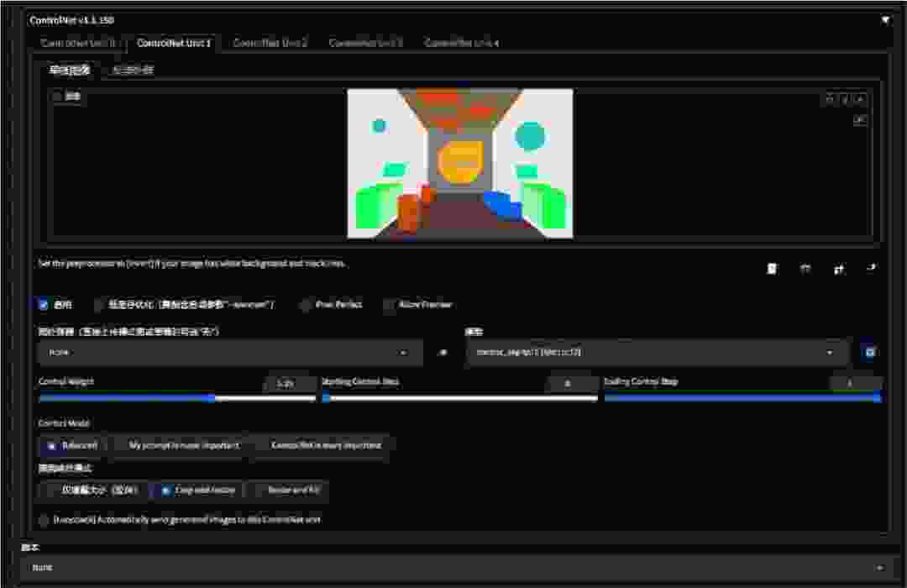Toggle the Enable checkbox
The width and height of the screenshot is (907, 588).
tap(44, 304)
